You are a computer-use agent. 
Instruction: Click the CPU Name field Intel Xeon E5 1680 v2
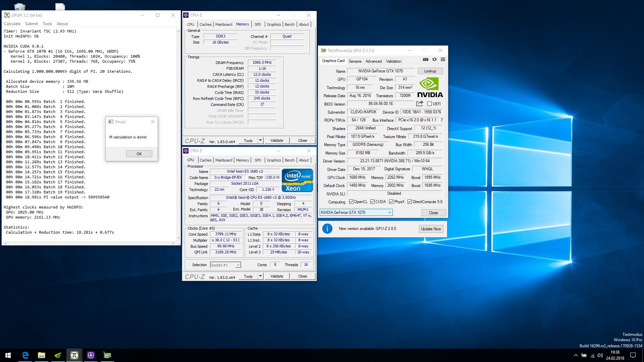pyautogui.click(x=245, y=171)
